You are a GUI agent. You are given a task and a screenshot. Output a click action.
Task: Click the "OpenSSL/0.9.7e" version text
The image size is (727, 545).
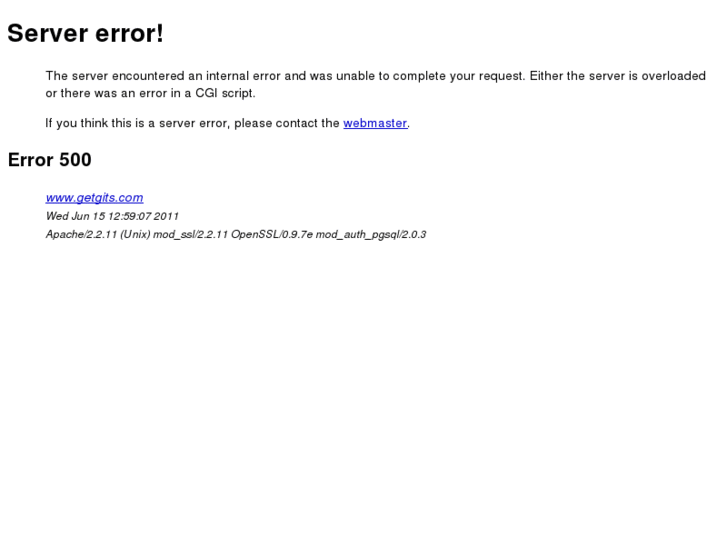point(272,234)
